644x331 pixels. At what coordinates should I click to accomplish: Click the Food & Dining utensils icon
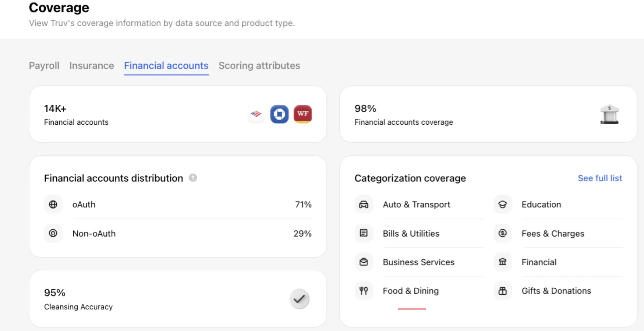coord(364,291)
